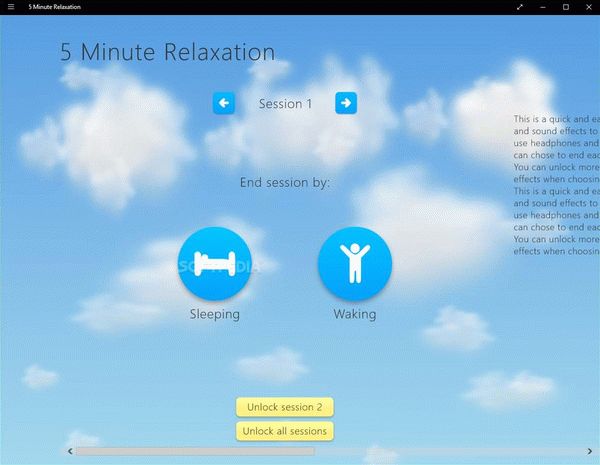
Task: Click the Sleeping label text
Action: (215, 314)
